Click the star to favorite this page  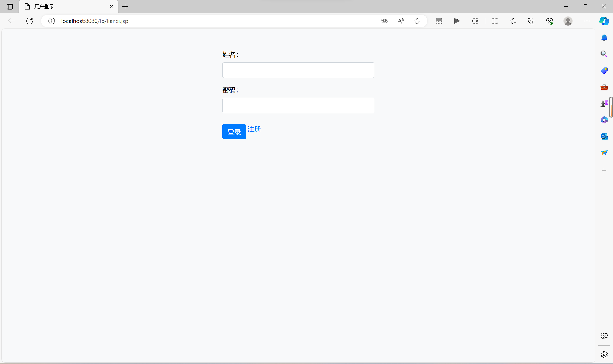(x=417, y=21)
